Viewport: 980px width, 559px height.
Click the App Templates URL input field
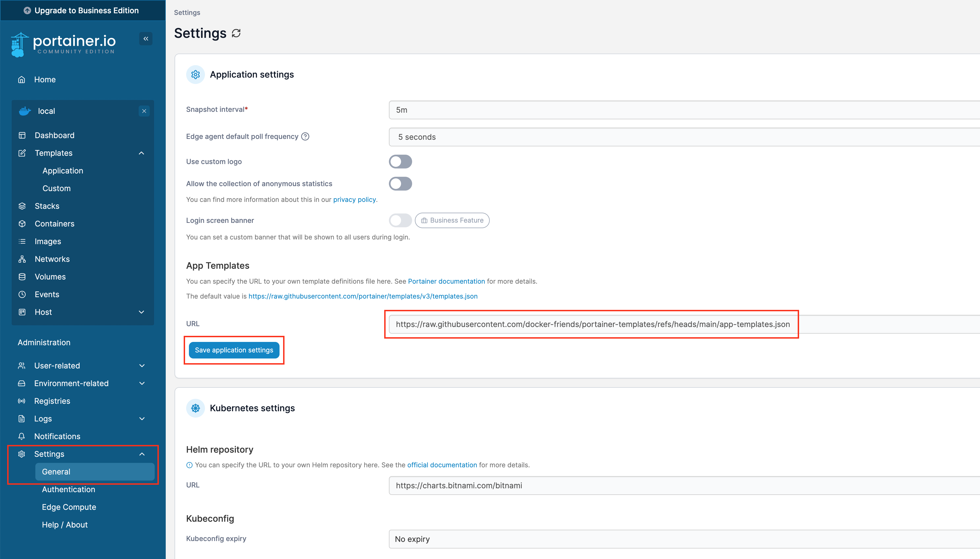click(x=592, y=325)
